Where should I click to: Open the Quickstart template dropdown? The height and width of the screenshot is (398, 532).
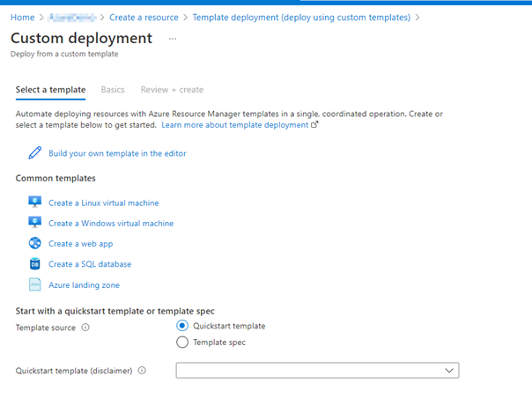point(317,370)
